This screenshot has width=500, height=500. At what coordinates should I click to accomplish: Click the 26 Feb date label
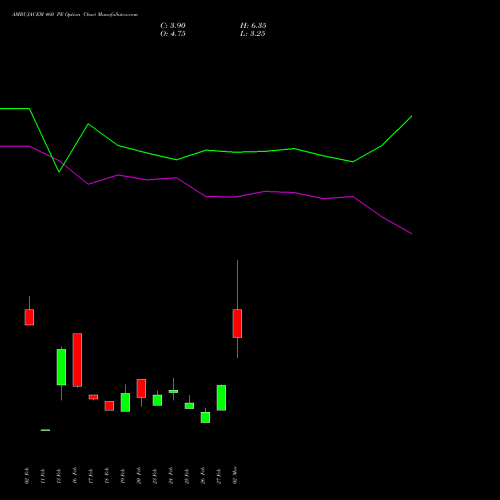203,476
